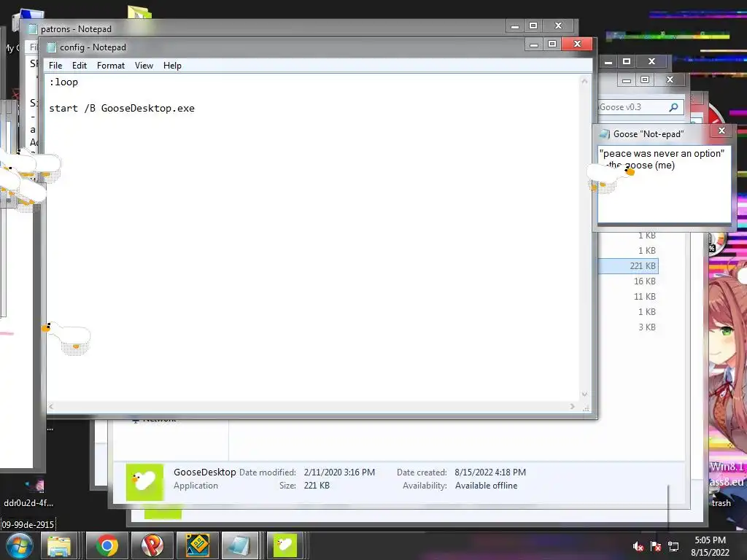This screenshot has width=747, height=560.
Task: Select the 16 KB file size row
Action: (645, 281)
